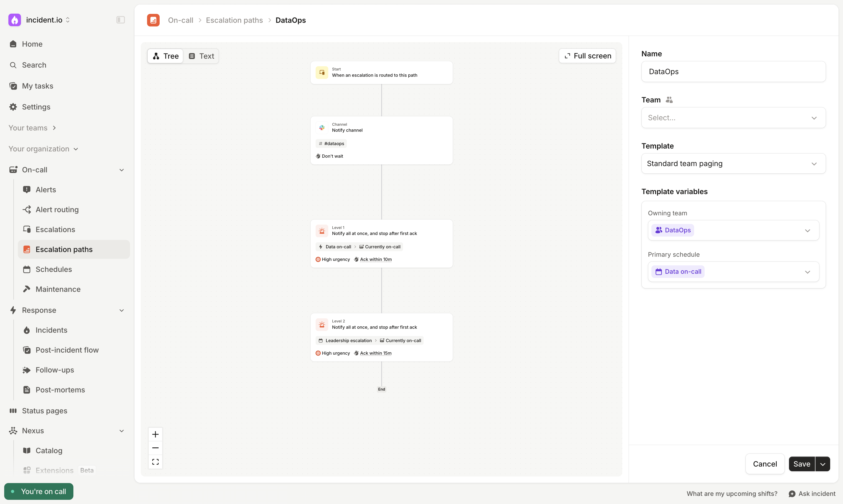Viewport: 843px width, 504px height.
Task: Open Post-mortems
Action: 60,390
